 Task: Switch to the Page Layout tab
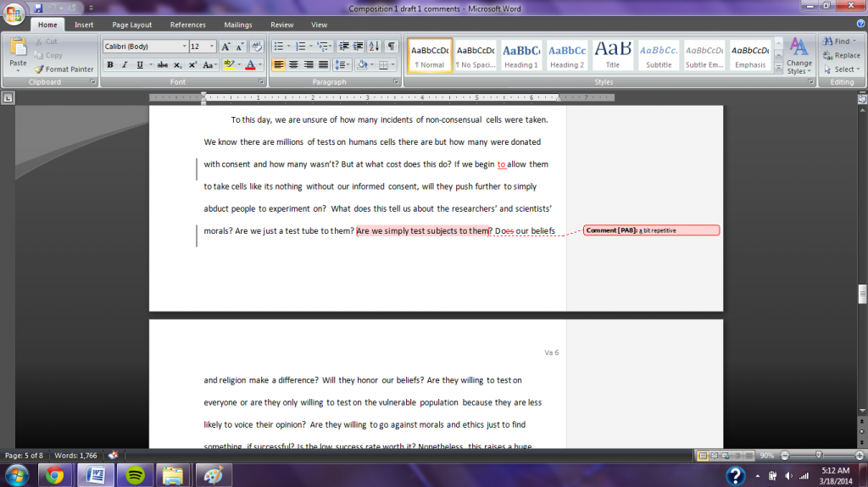click(131, 25)
